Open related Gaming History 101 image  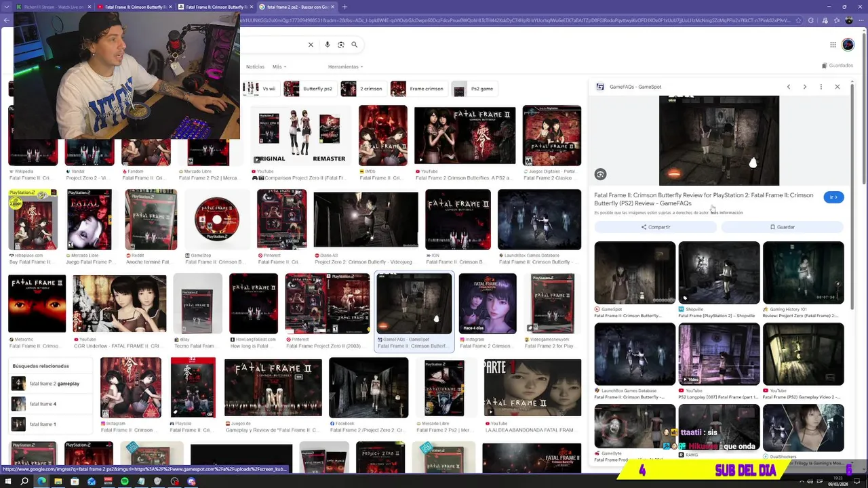(x=803, y=272)
